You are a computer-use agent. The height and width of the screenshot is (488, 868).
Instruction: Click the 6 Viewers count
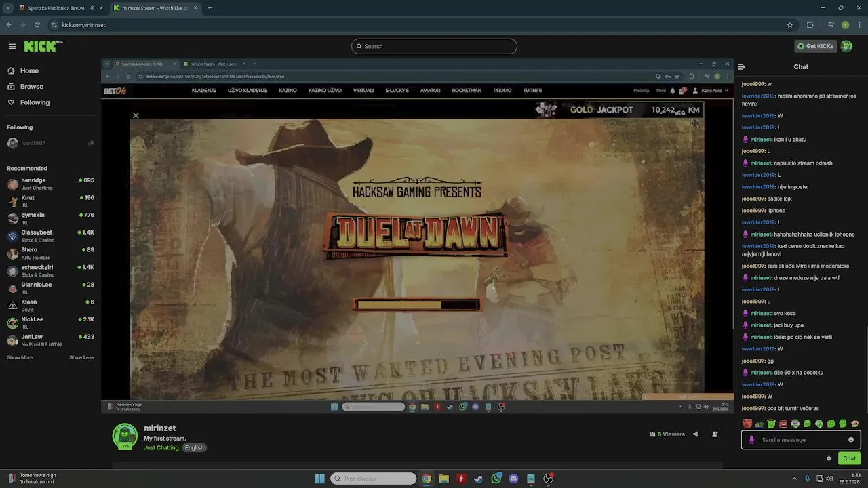667,434
